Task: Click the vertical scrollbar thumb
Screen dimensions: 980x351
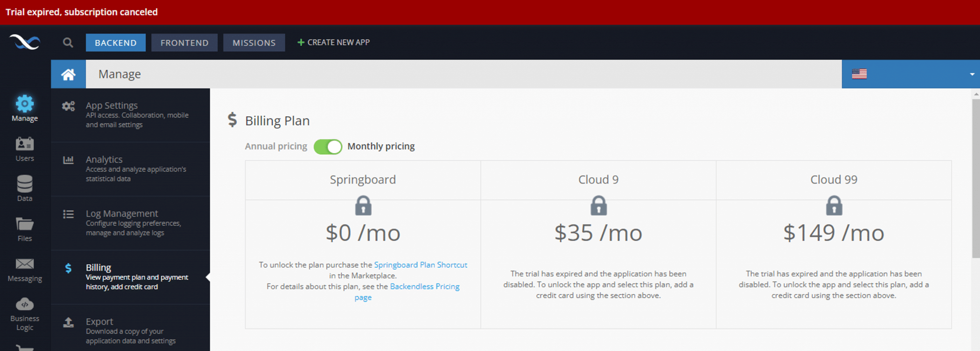Action: coord(976,178)
